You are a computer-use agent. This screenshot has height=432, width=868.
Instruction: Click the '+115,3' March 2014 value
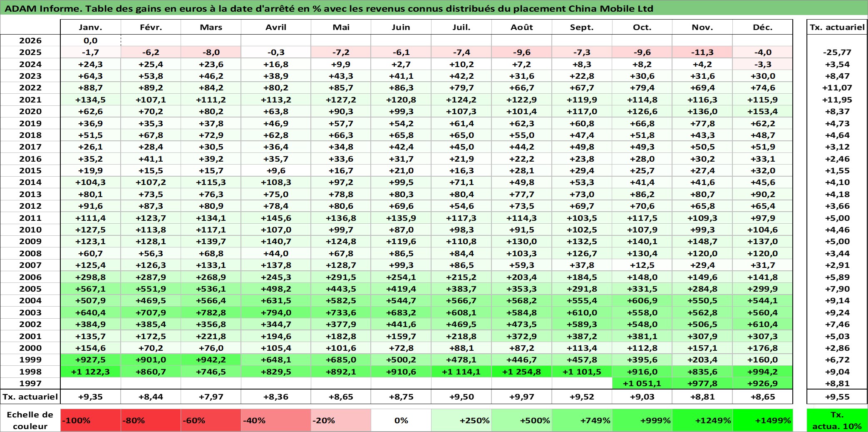pos(211,182)
